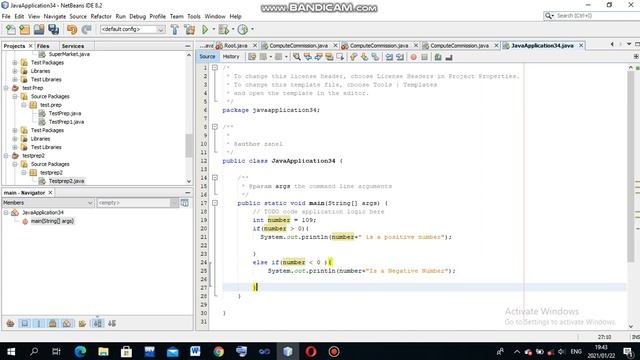Collapse the testprep2 project node
The width and height of the screenshot is (640, 360).
[6, 156]
